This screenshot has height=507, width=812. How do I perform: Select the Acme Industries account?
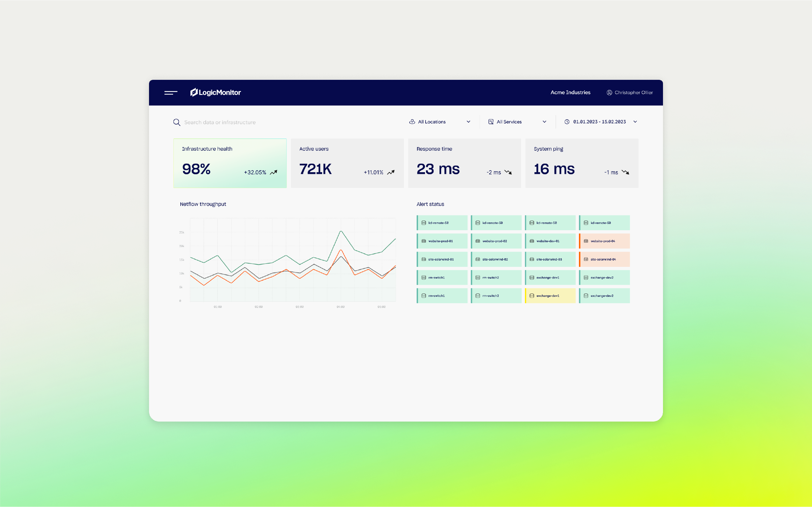pos(570,93)
